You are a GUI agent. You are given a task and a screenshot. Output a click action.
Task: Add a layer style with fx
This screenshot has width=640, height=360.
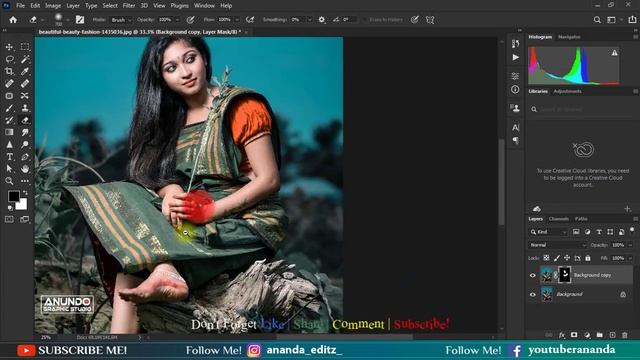point(562,335)
